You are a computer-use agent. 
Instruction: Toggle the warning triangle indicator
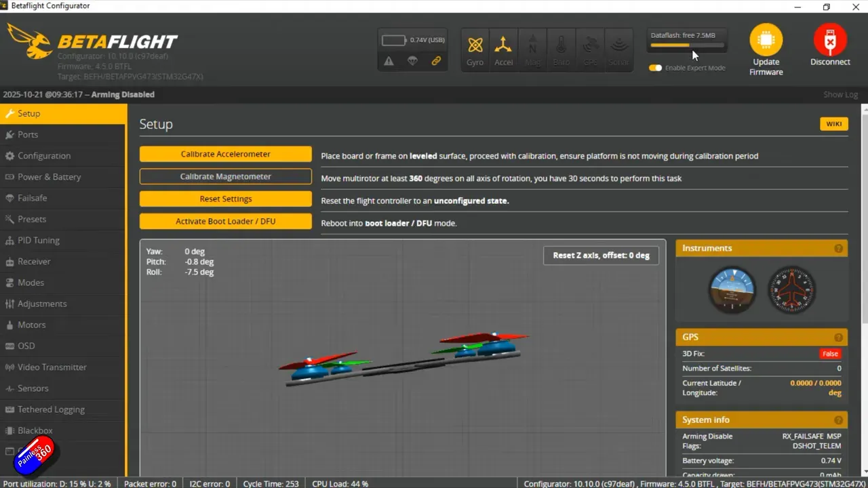pos(389,61)
